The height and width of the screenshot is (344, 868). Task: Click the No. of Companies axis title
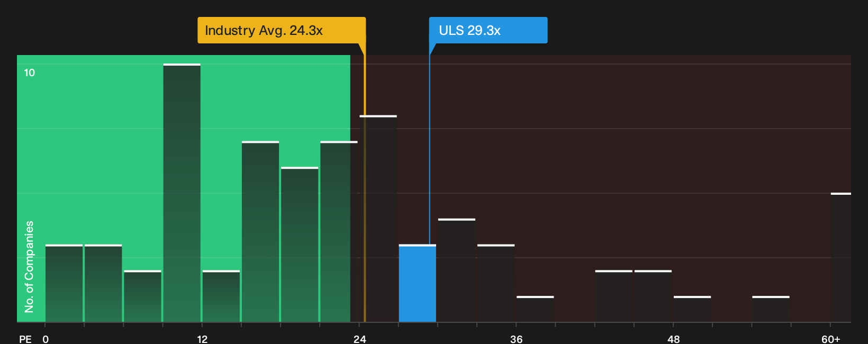pos(29,266)
